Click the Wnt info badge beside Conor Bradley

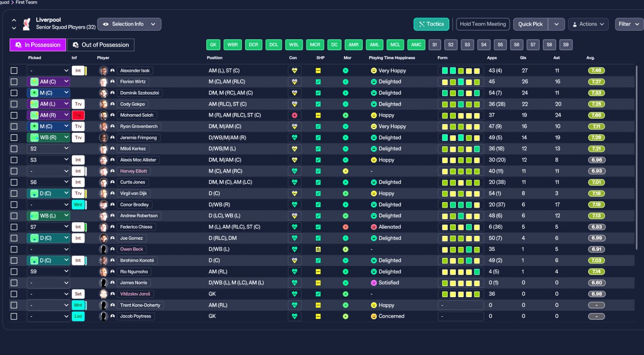[x=79, y=205]
